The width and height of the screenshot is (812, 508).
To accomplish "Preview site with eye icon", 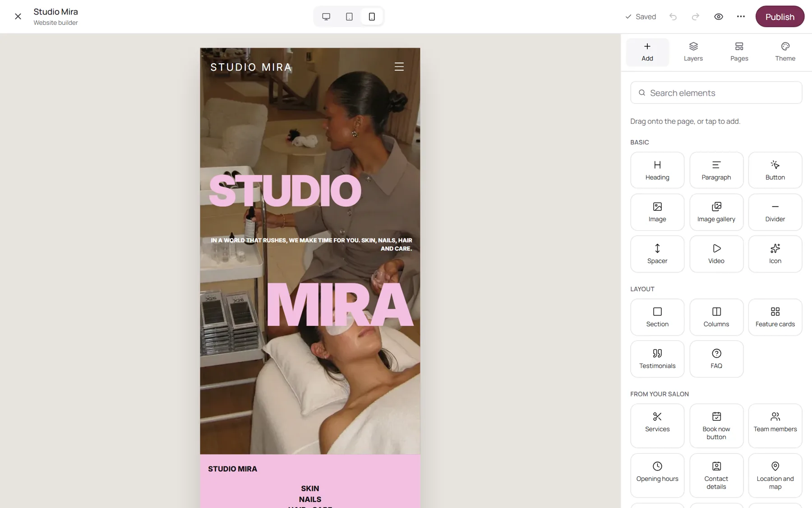I will pyautogui.click(x=719, y=17).
